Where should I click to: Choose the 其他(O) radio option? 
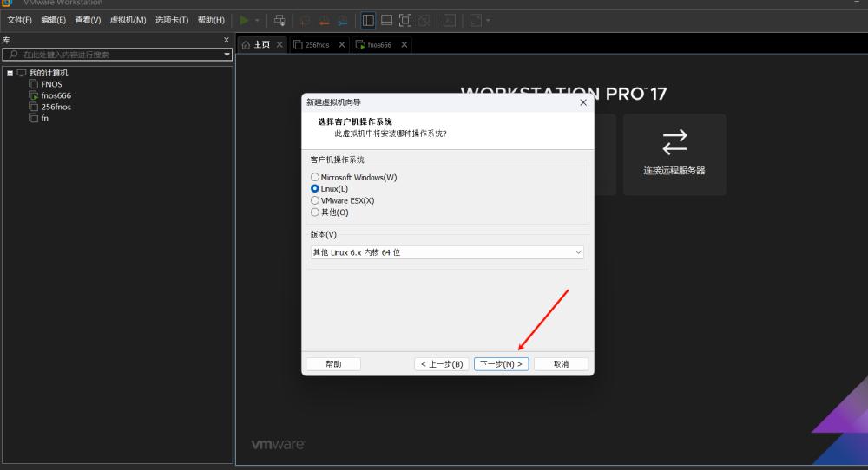coord(315,212)
